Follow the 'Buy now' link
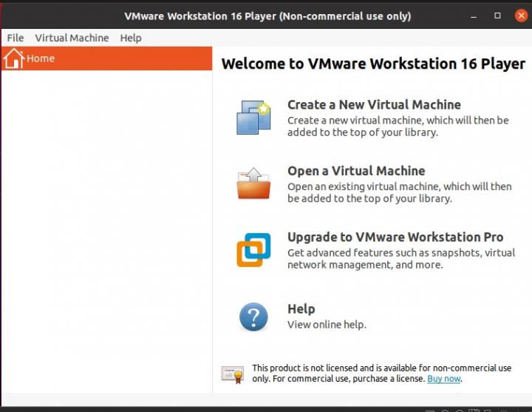Viewport: 532px width, 412px height. click(x=443, y=379)
